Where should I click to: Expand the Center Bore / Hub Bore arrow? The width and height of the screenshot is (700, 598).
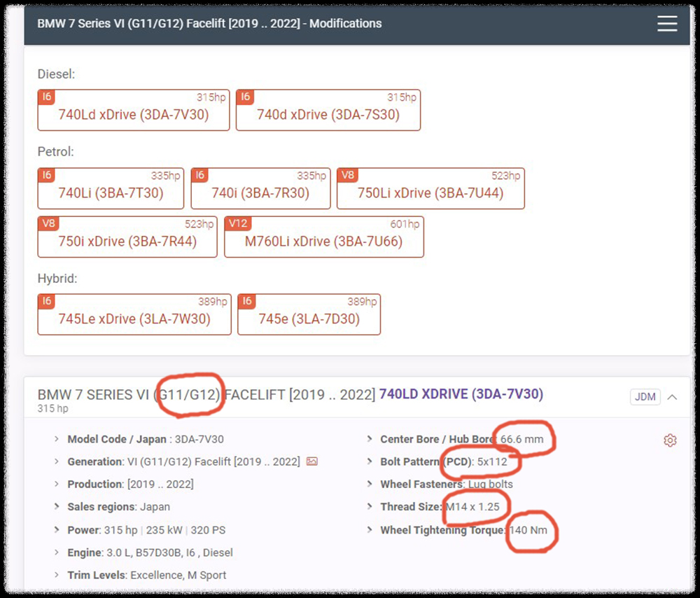pyautogui.click(x=369, y=438)
